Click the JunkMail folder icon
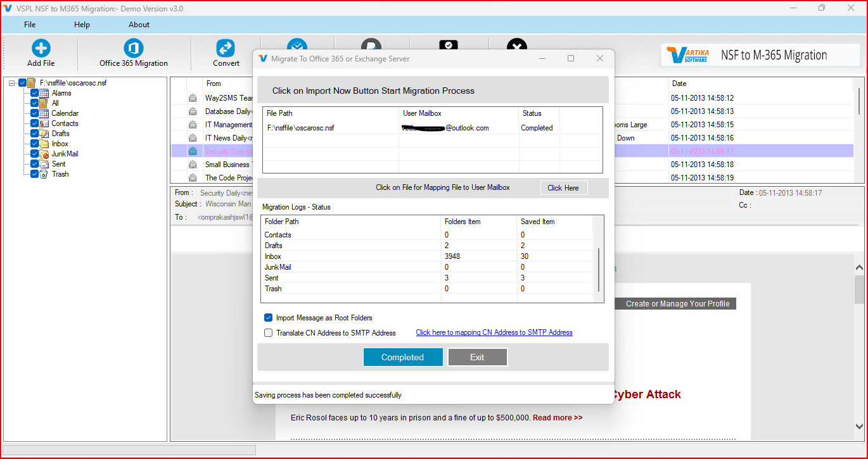 tap(44, 154)
